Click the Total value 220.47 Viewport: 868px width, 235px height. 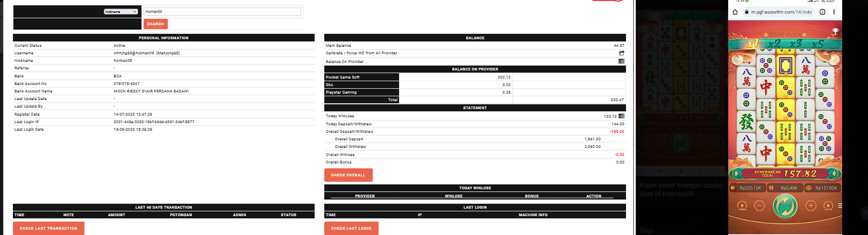pyautogui.click(x=617, y=99)
